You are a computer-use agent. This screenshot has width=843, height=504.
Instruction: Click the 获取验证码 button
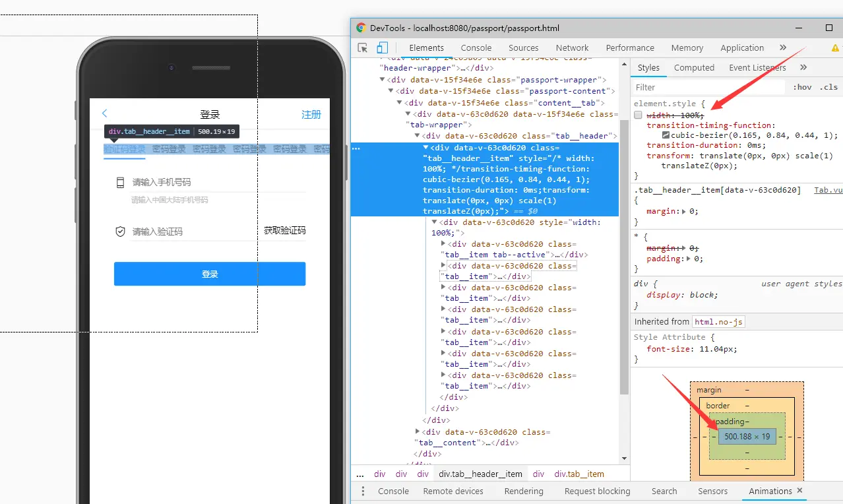coord(284,230)
